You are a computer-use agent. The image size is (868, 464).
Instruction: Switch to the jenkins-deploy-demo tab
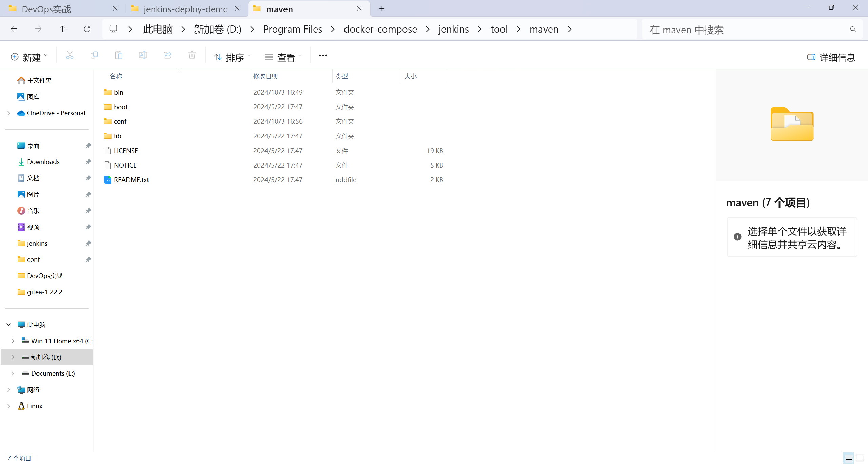coord(185,9)
